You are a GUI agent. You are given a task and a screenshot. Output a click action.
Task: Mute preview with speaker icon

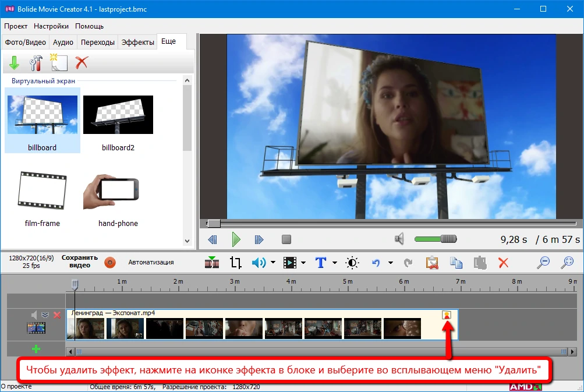pyautogui.click(x=399, y=238)
